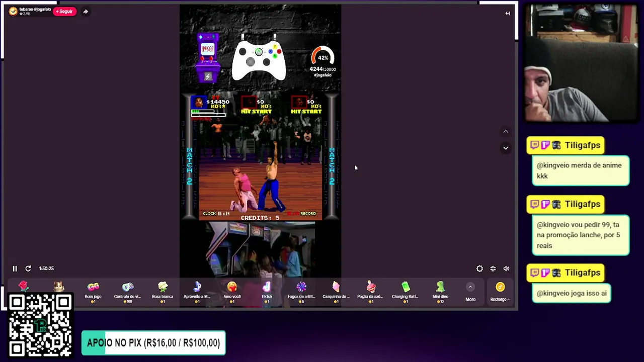Share the stream with the arrow icon
Screen dimensions: 644x362
point(86,11)
